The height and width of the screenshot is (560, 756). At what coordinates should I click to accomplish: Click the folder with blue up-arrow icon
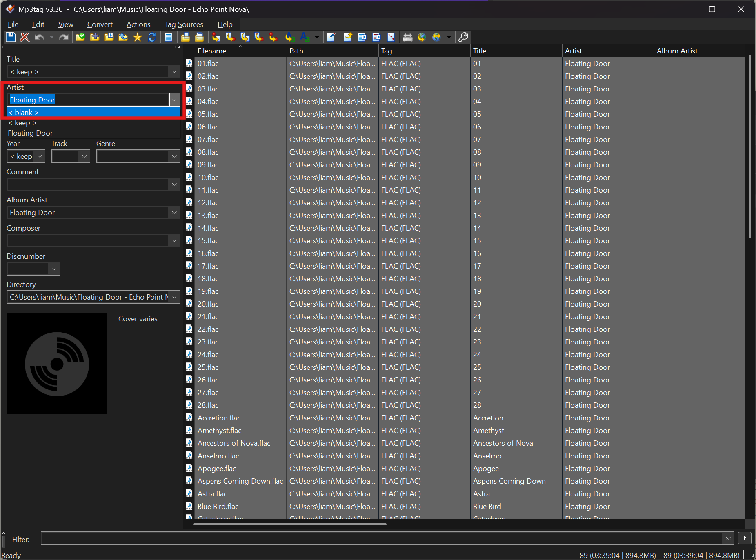[x=123, y=37]
